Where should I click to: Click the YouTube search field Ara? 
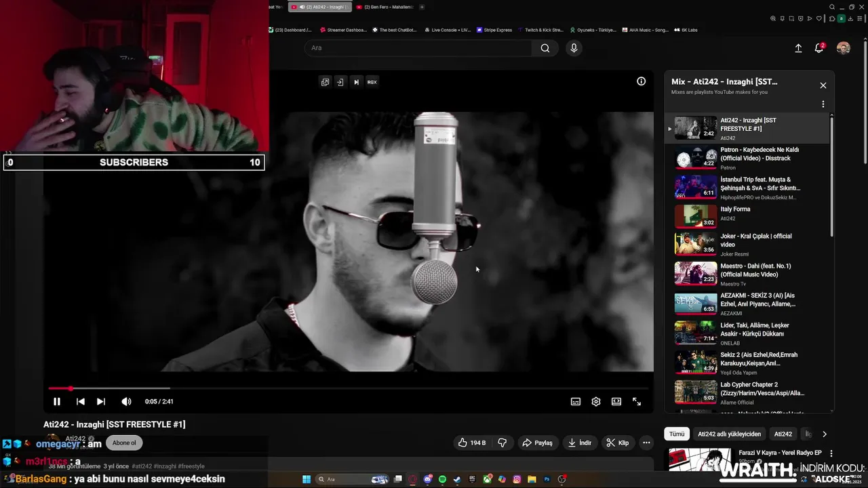[x=418, y=48]
